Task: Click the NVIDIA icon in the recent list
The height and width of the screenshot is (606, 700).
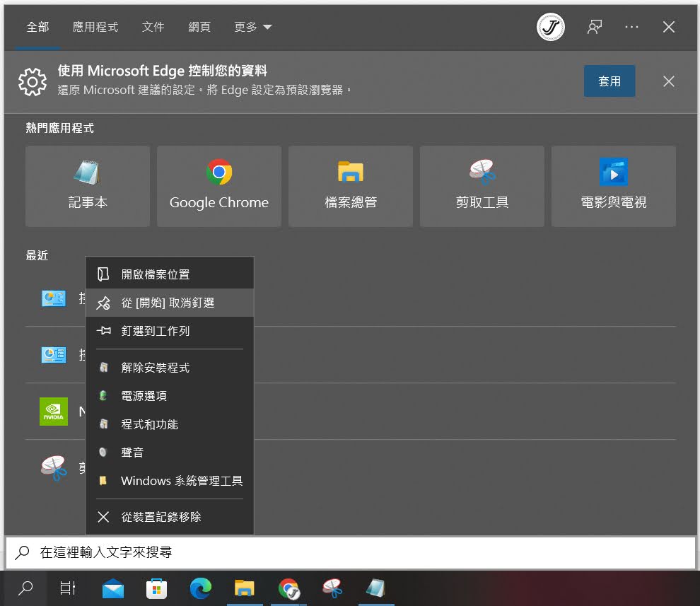Action: coord(54,412)
